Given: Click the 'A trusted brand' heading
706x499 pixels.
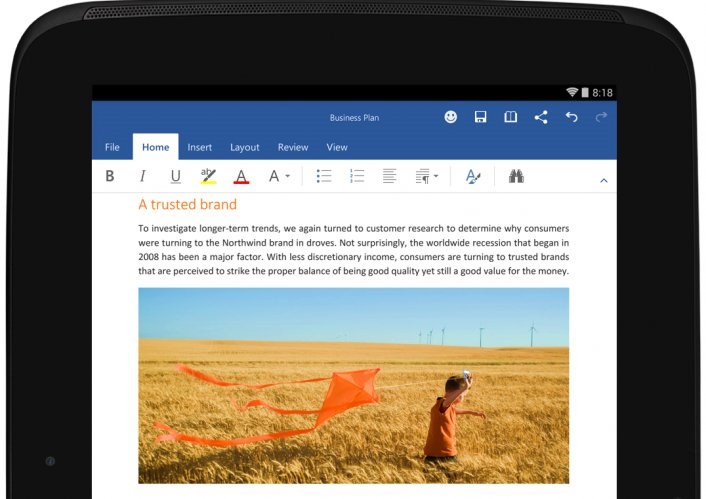Looking at the screenshot, I should [187, 204].
